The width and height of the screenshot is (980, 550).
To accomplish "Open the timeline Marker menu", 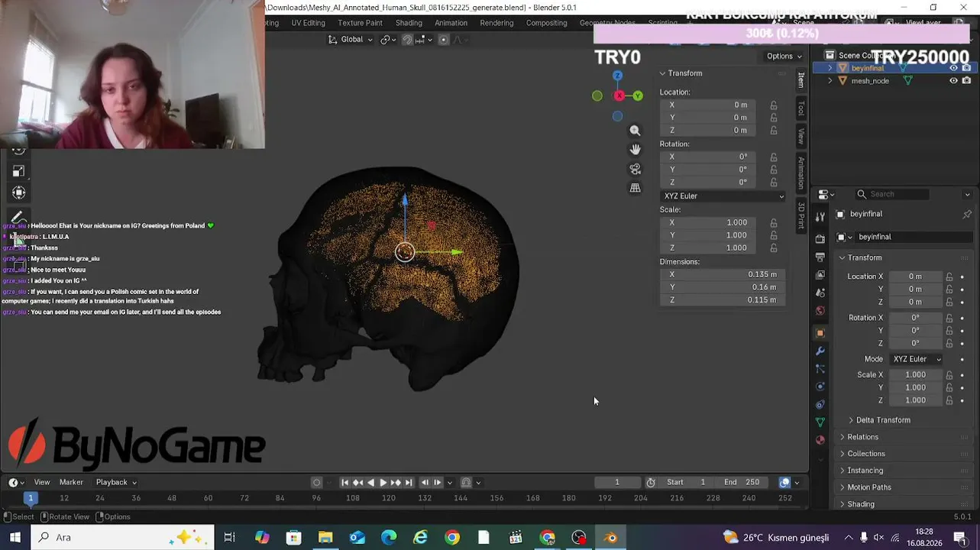I will pos(71,482).
